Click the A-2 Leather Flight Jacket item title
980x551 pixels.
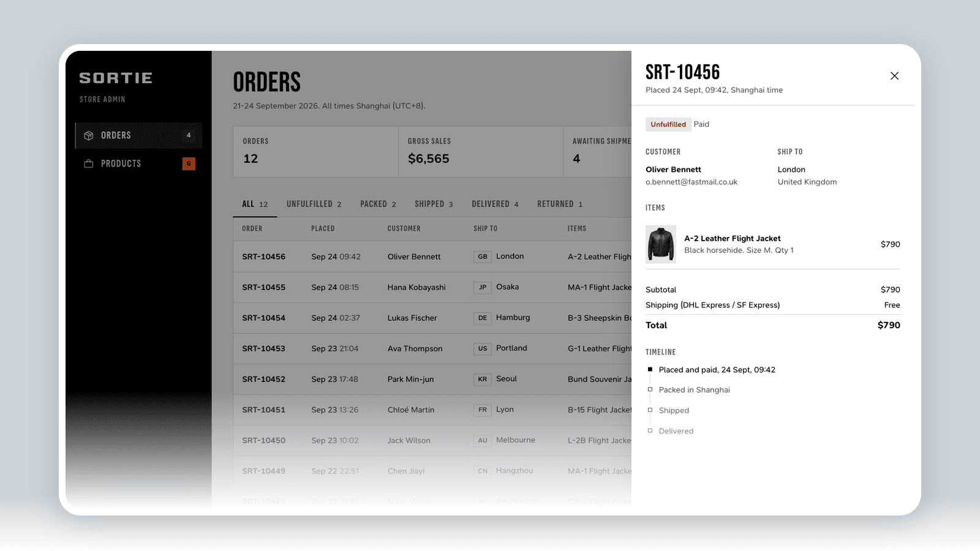pyautogui.click(x=733, y=239)
